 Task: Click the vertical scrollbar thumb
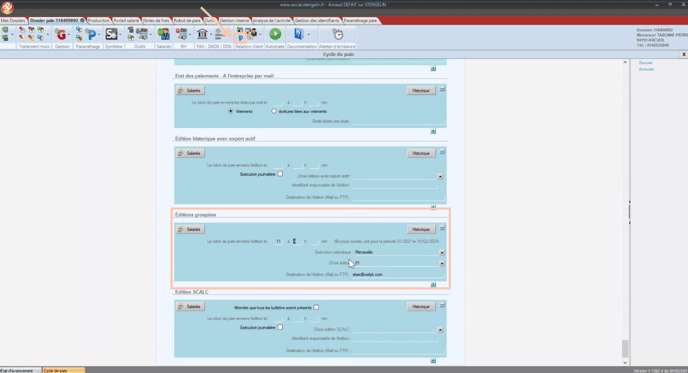point(625,349)
